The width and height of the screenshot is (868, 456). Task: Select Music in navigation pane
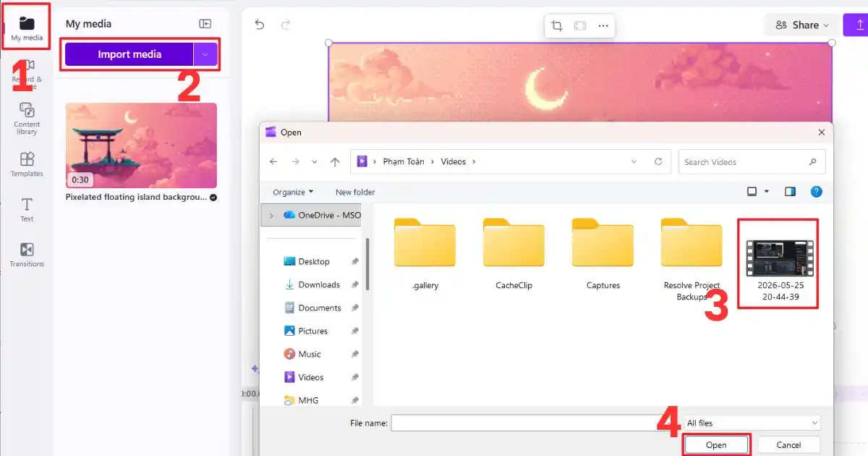(302, 354)
